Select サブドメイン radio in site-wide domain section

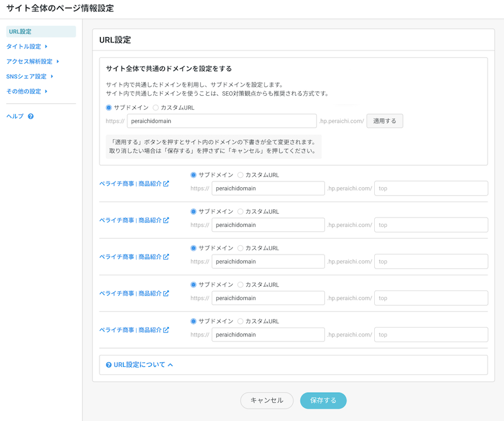109,108
